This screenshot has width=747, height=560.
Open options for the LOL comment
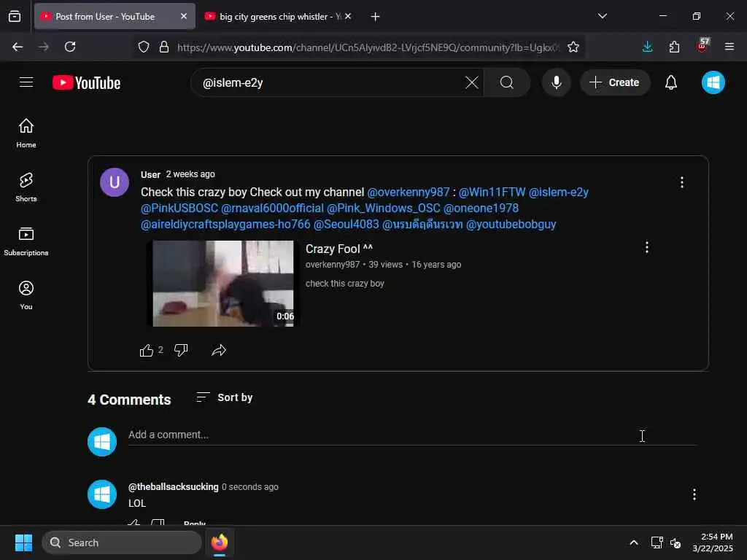[694, 494]
